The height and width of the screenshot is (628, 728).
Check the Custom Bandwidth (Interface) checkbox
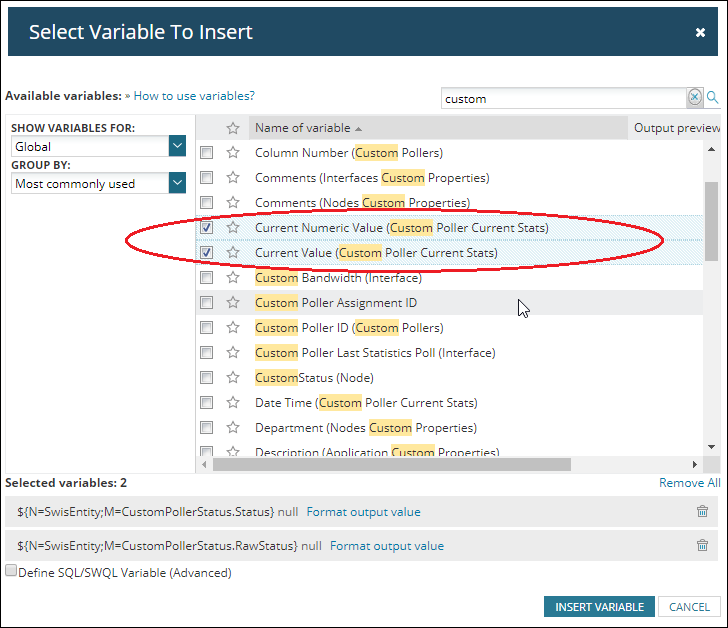point(207,278)
